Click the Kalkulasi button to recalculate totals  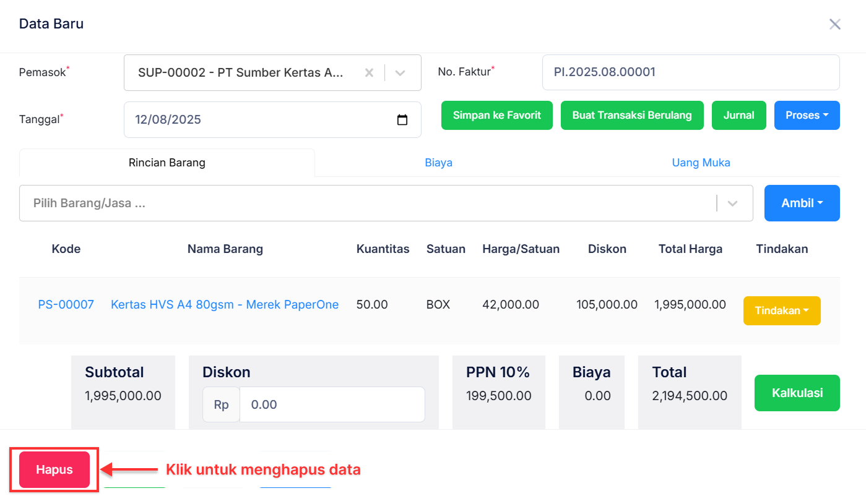pyautogui.click(x=797, y=393)
